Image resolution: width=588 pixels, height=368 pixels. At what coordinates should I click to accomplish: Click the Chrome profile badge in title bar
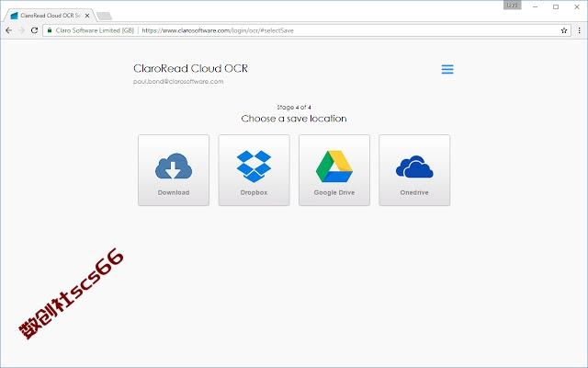point(513,6)
